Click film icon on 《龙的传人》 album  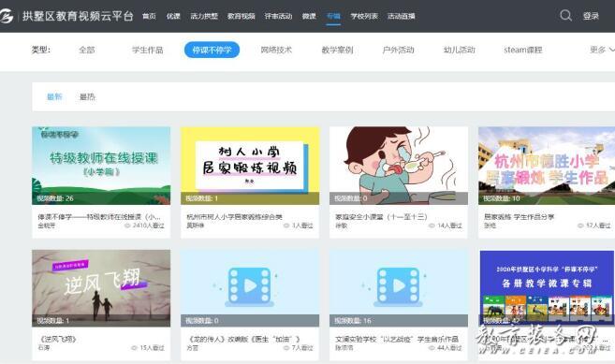click(x=249, y=286)
